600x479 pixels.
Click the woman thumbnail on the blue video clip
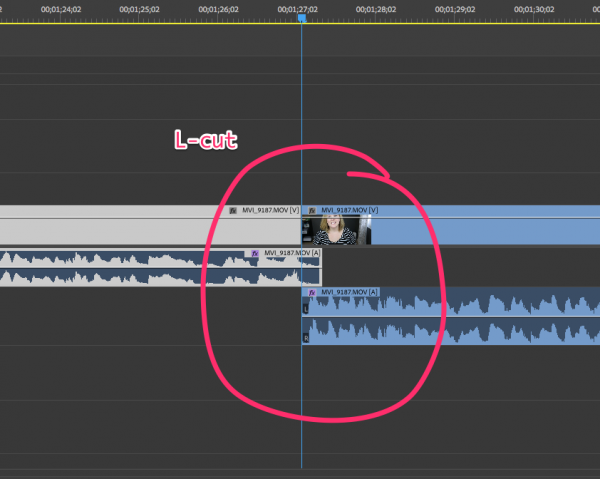(336, 230)
